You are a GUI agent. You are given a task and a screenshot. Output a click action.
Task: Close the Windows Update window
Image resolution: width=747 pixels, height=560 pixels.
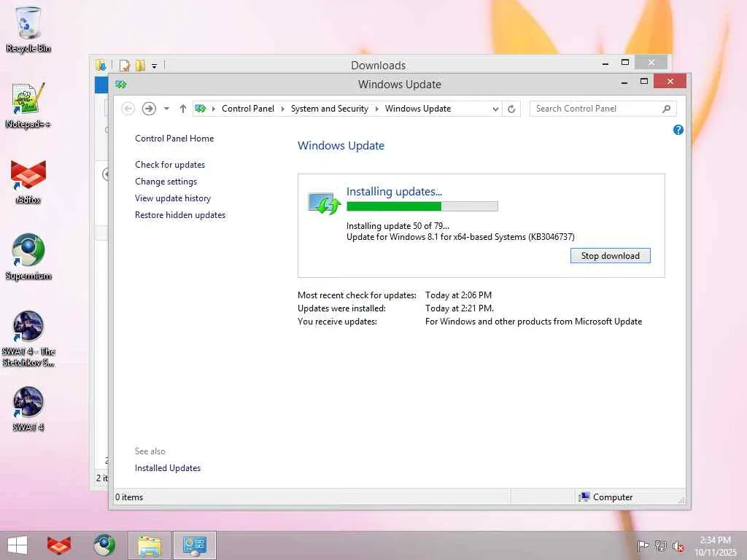point(670,82)
